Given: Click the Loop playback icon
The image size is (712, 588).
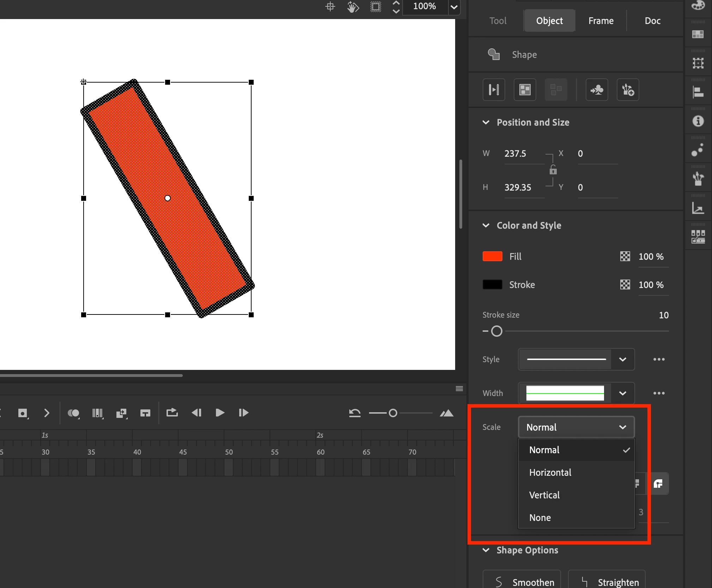Looking at the screenshot, I should tap(172, 413).
